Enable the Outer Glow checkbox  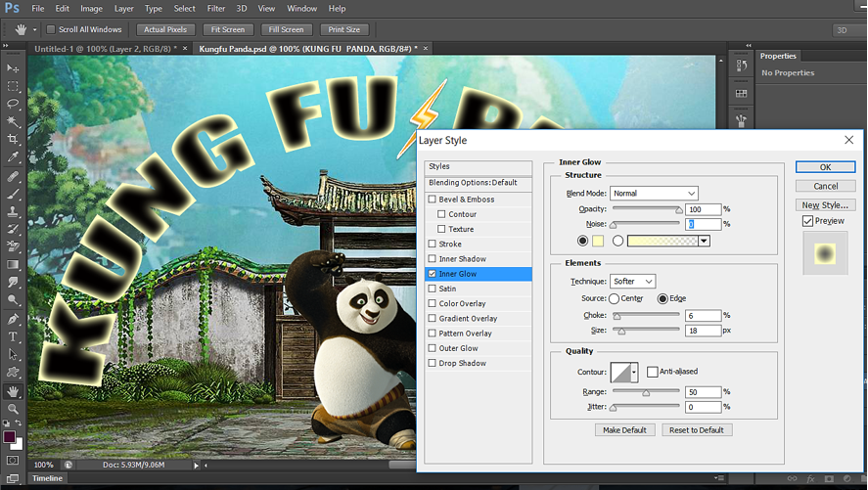433,348
